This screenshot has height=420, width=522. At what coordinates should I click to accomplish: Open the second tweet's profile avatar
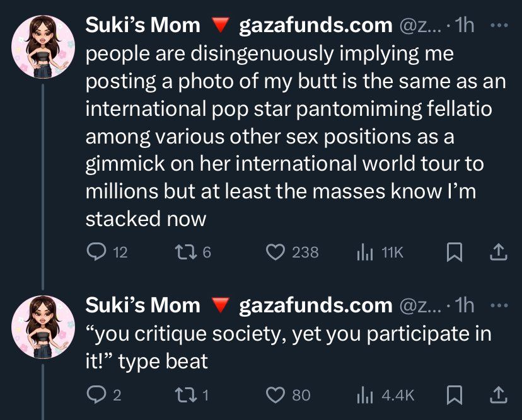(43, 326)
